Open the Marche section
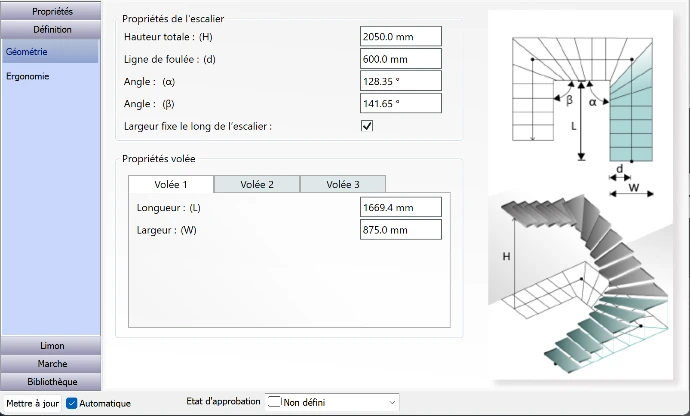 pos(52,364)
